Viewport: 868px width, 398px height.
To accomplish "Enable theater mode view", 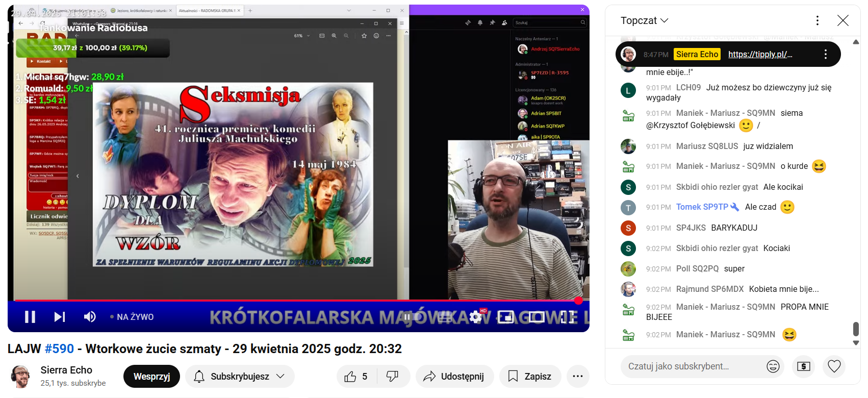I will 537,317.
